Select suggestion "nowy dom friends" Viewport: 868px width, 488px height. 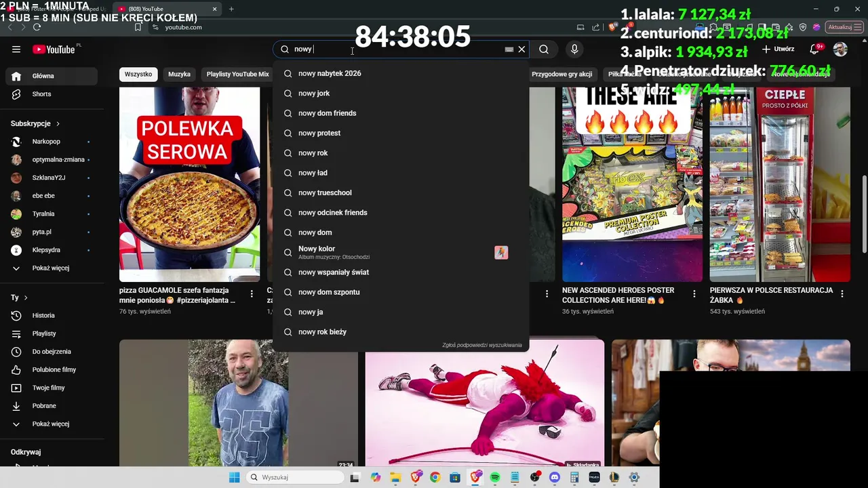tap(401, 113)
